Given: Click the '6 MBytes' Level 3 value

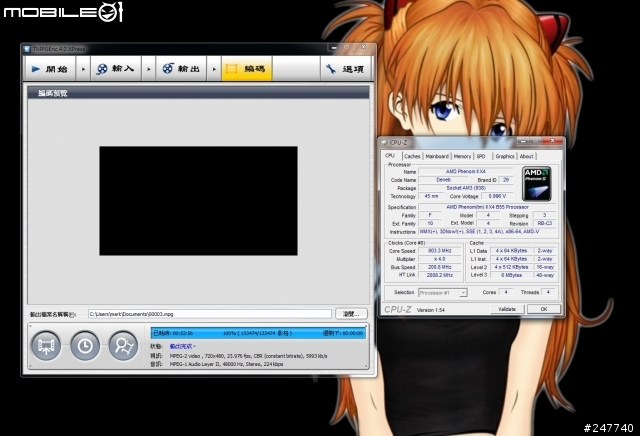Looking at the screenshot, I should pos(511,275).
